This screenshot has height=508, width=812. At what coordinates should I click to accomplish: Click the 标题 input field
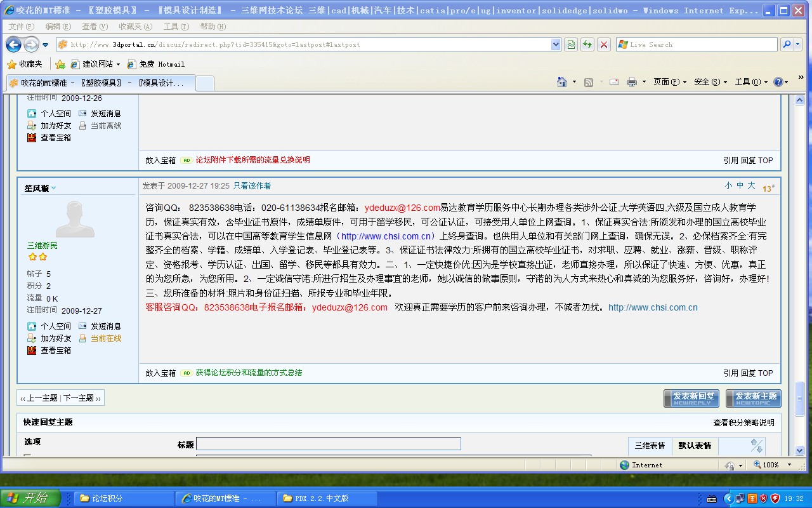[x=329, y=444]
